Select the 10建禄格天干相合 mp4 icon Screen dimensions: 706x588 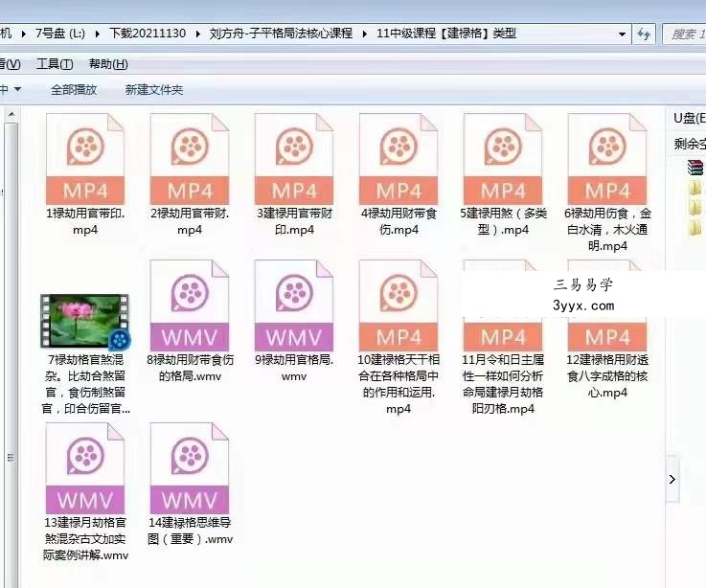399,305
